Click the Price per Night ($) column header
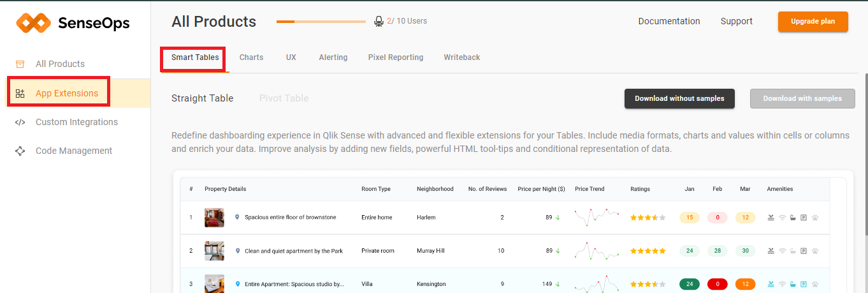 coord(542,189)
